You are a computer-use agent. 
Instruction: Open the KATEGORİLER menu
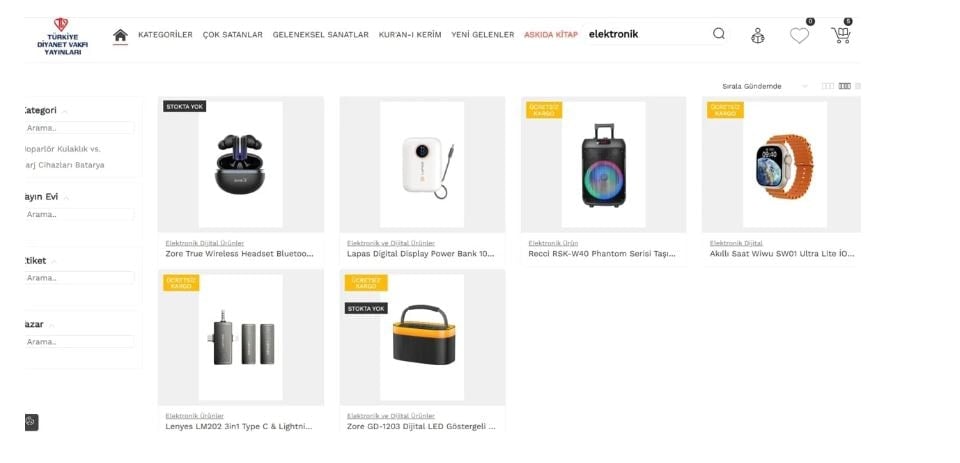tap(165, 35)
